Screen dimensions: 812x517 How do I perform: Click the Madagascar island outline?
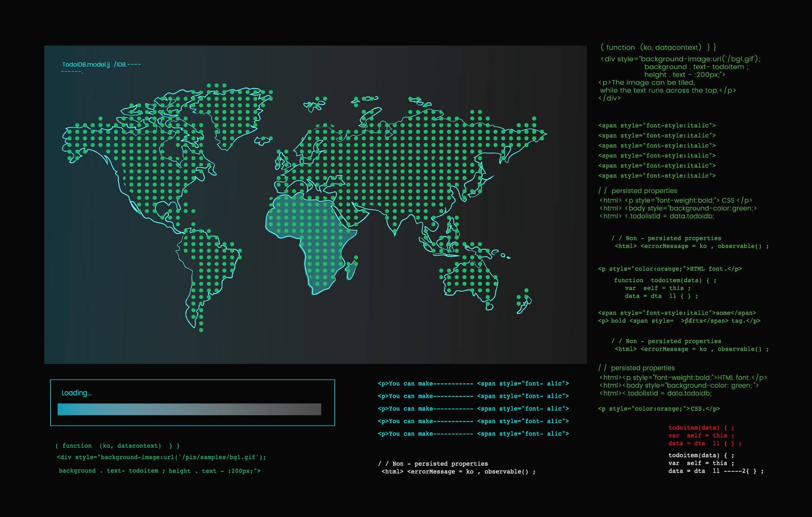[x=352, y=268]
